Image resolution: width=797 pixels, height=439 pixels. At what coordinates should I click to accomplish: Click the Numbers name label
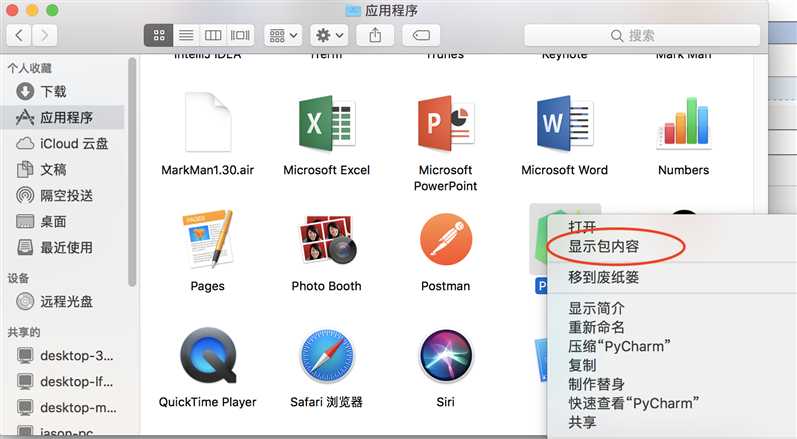(x=684, y=170)
